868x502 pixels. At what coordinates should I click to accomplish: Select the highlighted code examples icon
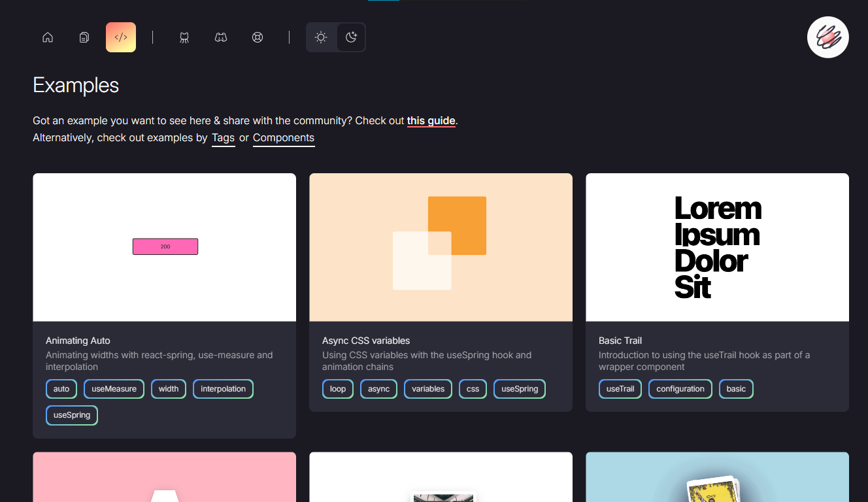tap(121, 37)
